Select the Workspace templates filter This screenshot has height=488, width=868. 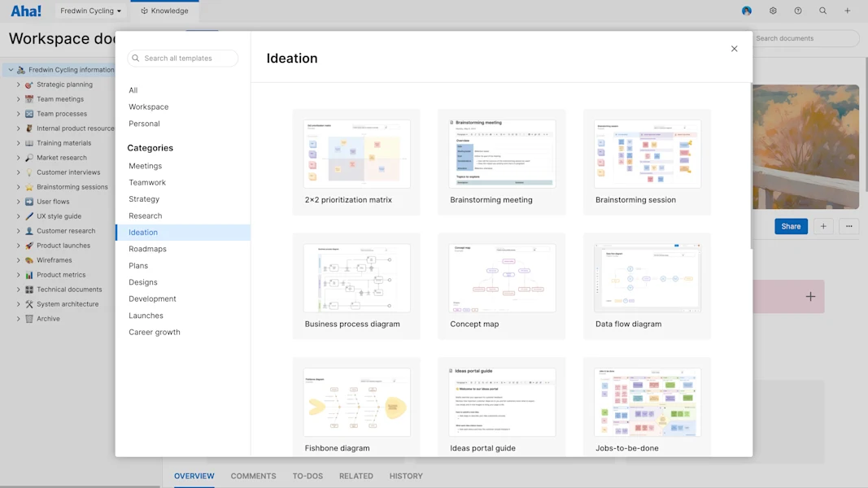click(148, 107)
